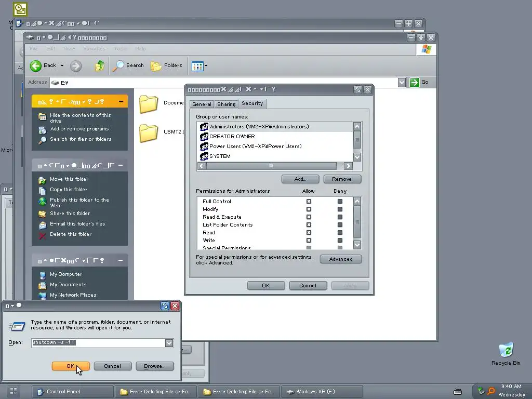Click Hide the contents of this drive
The image size is (532, 399).
click(x=81, y=118)
